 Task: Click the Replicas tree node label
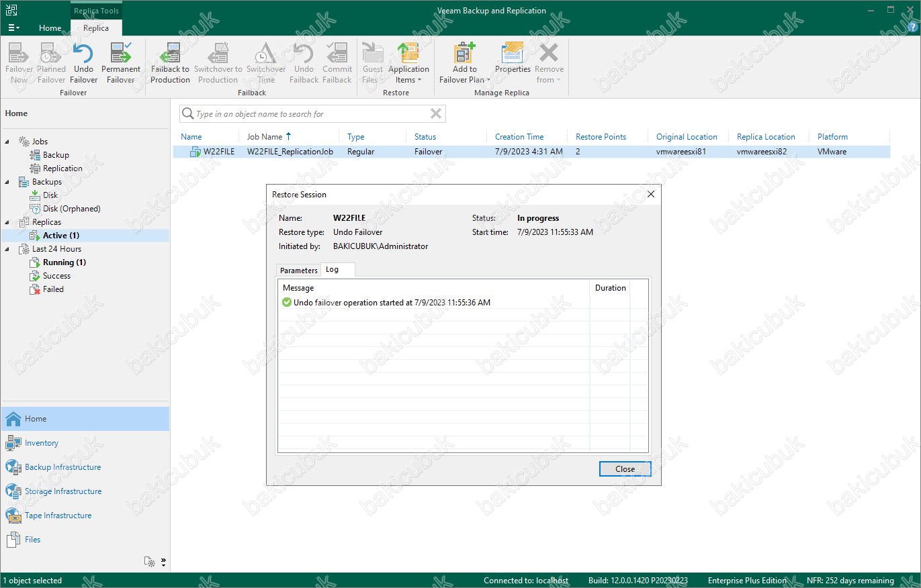(46, 222)
